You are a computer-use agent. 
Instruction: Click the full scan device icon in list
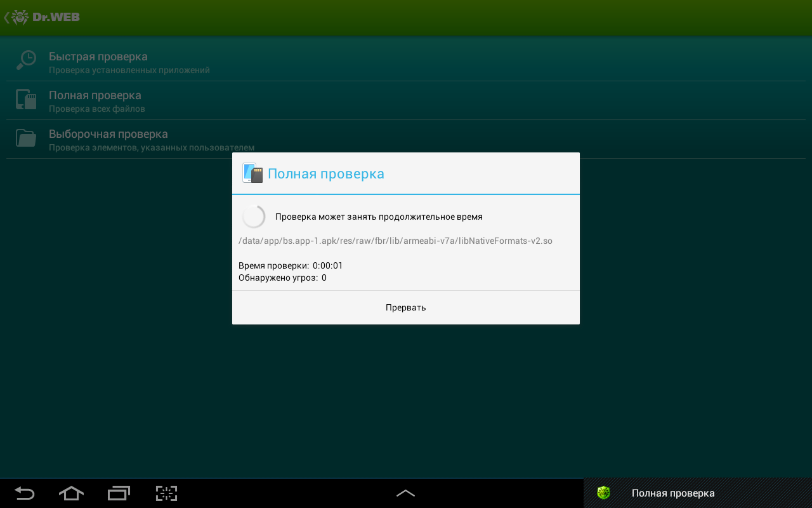click(26, 100)
